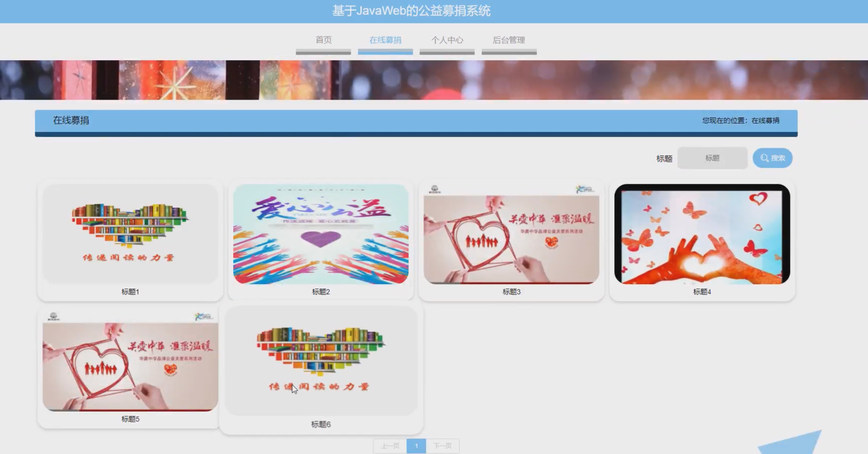Switch to the 个人中心 tab
The width and height of the screenshot is (868, 454).
pos(446,39)
